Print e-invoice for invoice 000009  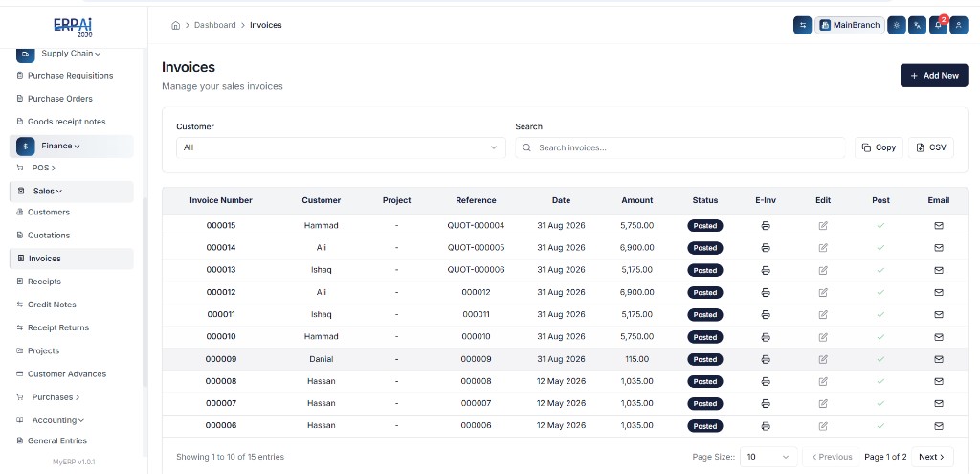[766, 359]
